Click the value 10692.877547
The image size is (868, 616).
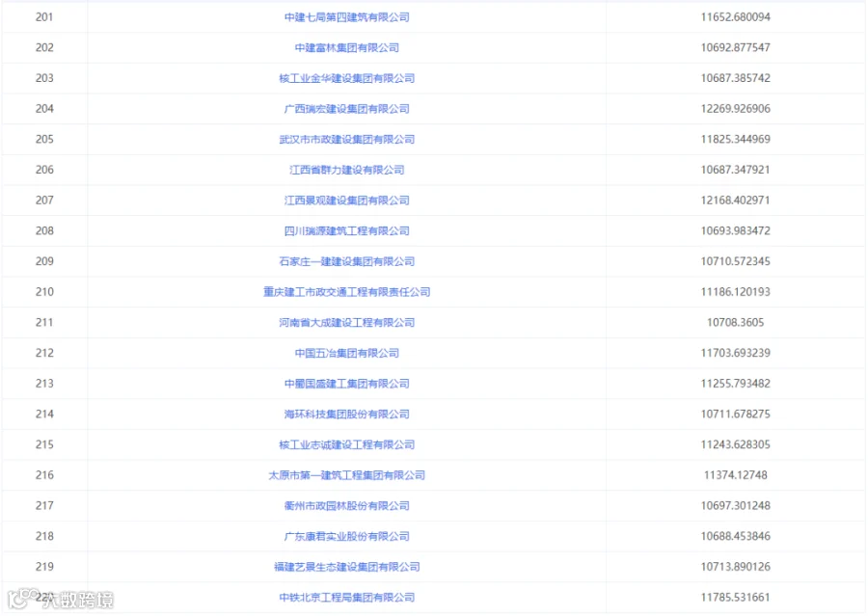click(735, 47)
